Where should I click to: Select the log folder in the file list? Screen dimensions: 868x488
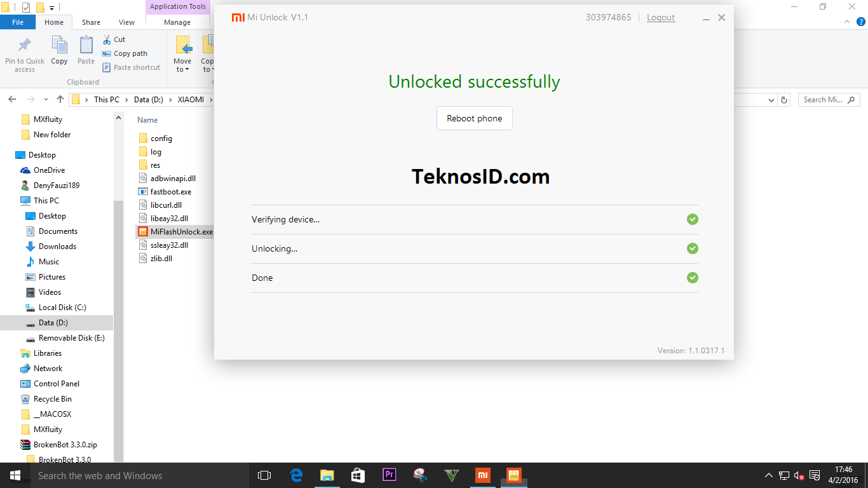150,152
